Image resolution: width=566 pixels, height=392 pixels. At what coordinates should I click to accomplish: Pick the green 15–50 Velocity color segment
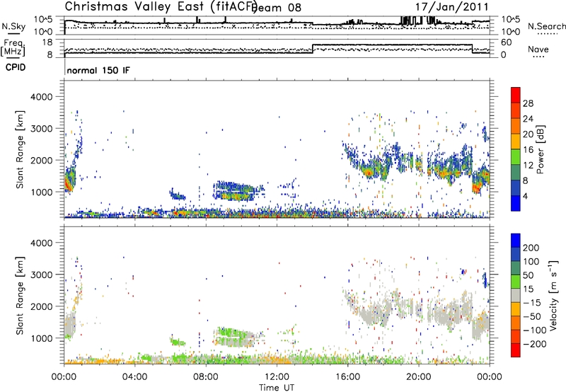[x=516, y=282]
